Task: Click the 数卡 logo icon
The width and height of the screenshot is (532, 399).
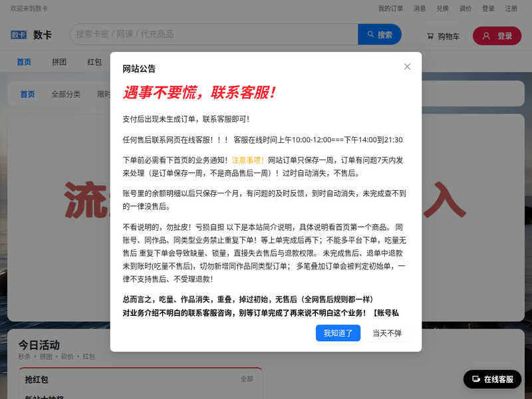Action: [x=19, y=35]
